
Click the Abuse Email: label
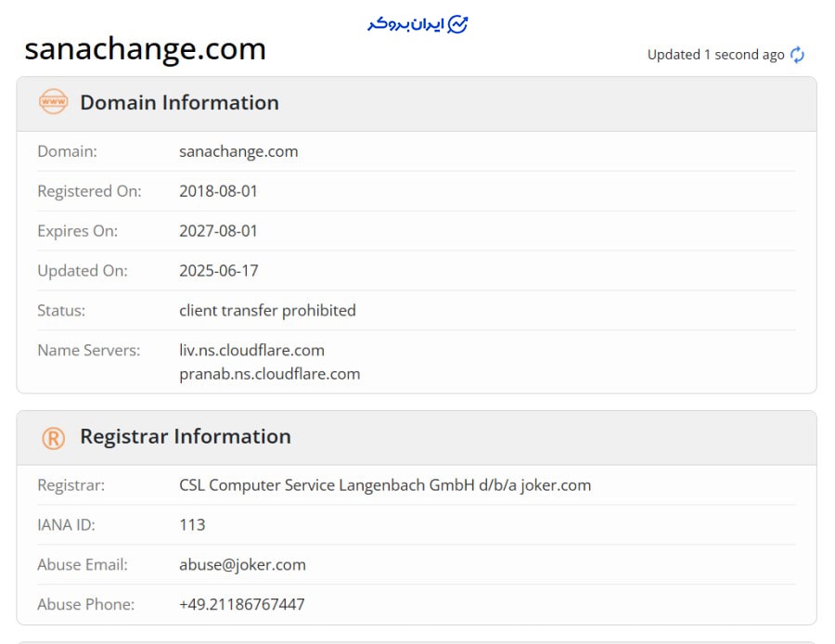click(x=83, y=564)
